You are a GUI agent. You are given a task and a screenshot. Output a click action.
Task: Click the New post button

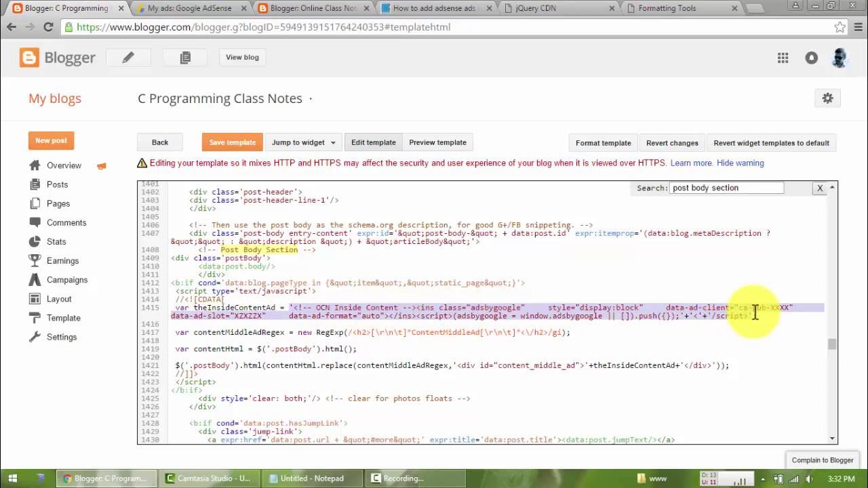pos(52,140)
